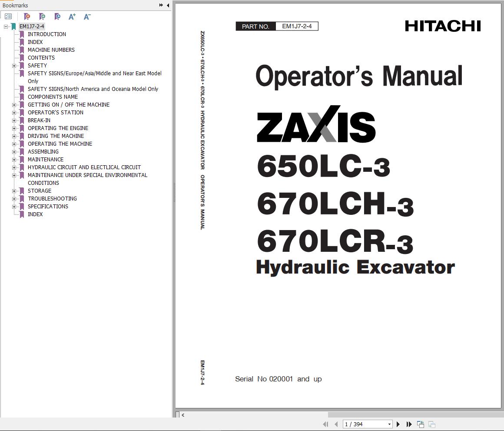Image resolution: width=504 pixels, height=431 pixels.
Task: Open the SPECIFICATIONS bookmark
Action: 48,206
